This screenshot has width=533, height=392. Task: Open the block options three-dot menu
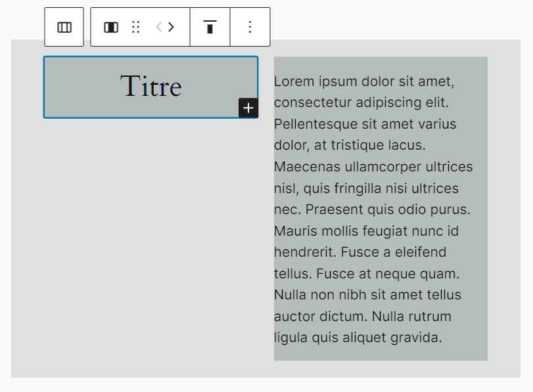click(x=250, y=27)
